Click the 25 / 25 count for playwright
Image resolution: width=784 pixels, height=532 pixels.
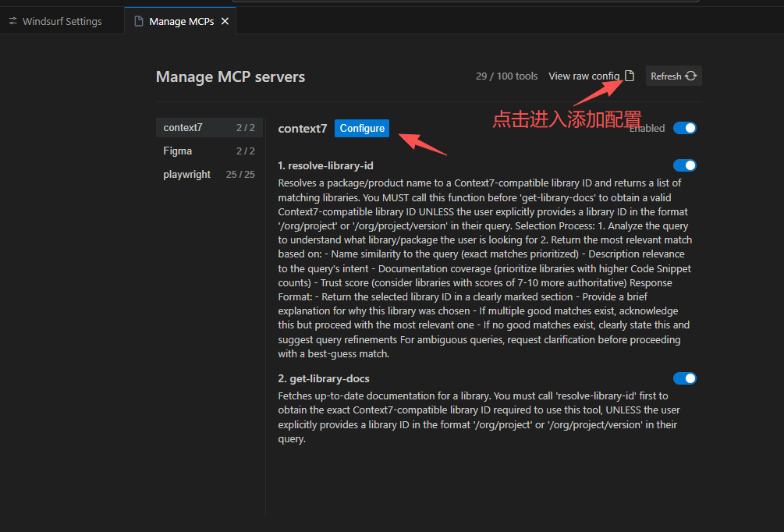240,175
